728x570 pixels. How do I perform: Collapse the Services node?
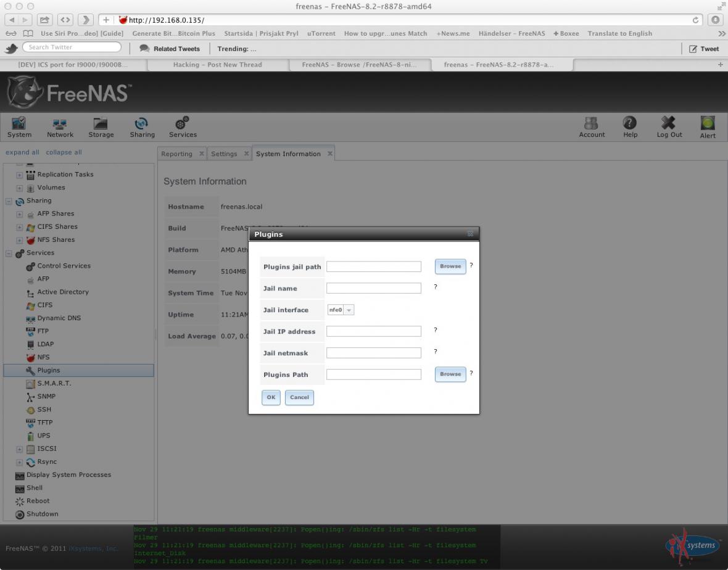tap(9, 254)
